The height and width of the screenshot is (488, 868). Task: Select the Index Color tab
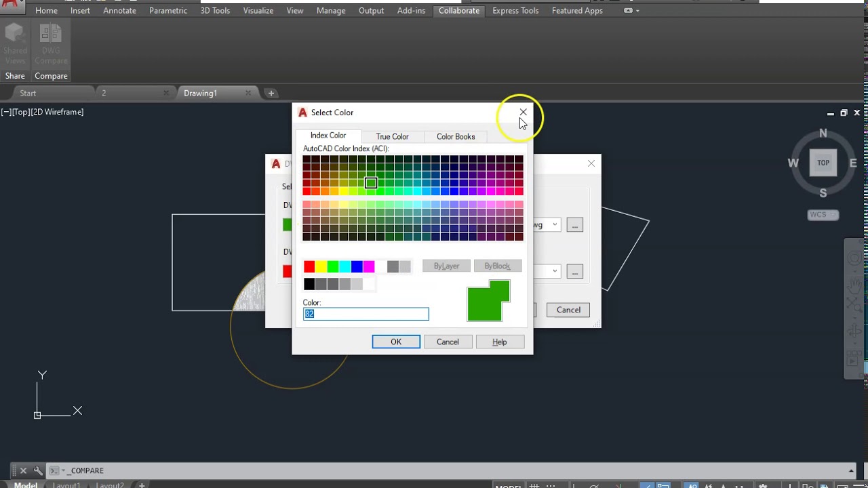coord(328,136)
